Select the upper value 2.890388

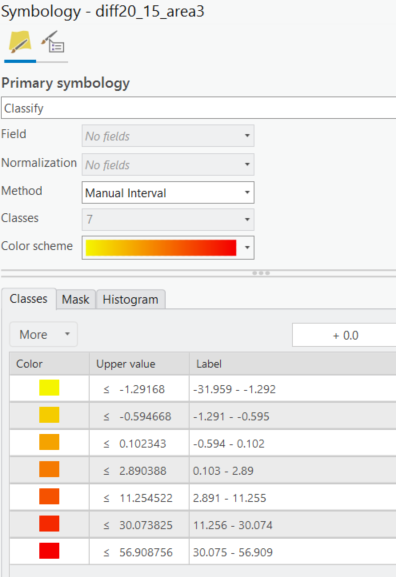click(x=143, y=471)
